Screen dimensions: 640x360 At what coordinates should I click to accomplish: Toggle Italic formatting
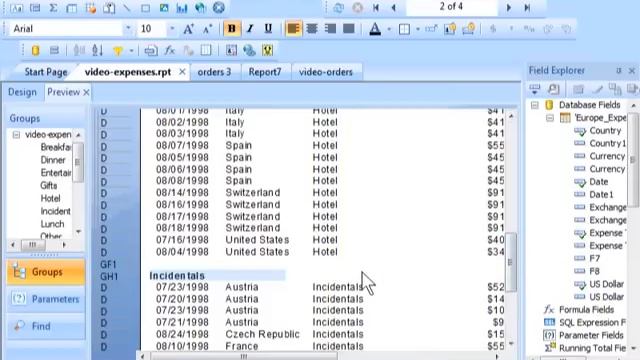click(x=250, y=29)
